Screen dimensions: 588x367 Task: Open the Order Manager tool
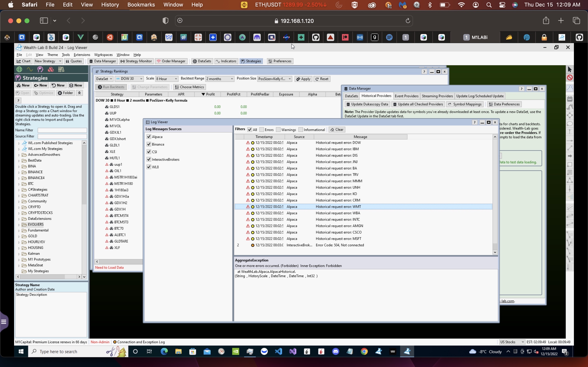click(x=171, y=61)
